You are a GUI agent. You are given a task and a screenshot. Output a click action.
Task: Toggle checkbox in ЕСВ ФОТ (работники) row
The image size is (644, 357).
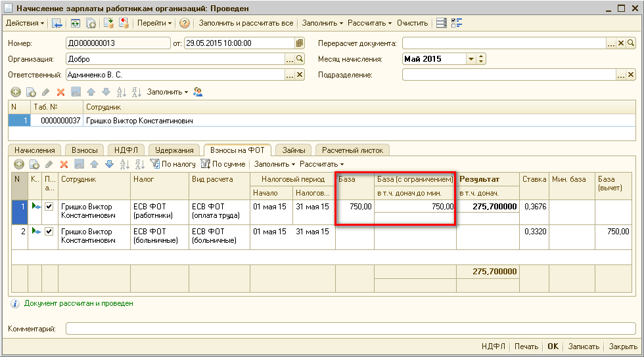click(49, 207)
